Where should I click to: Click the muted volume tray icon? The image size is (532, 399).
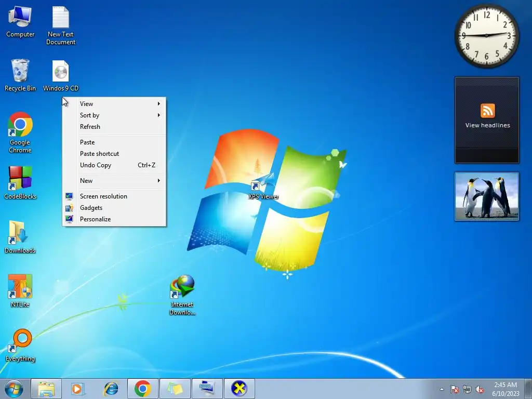point(480,389)
